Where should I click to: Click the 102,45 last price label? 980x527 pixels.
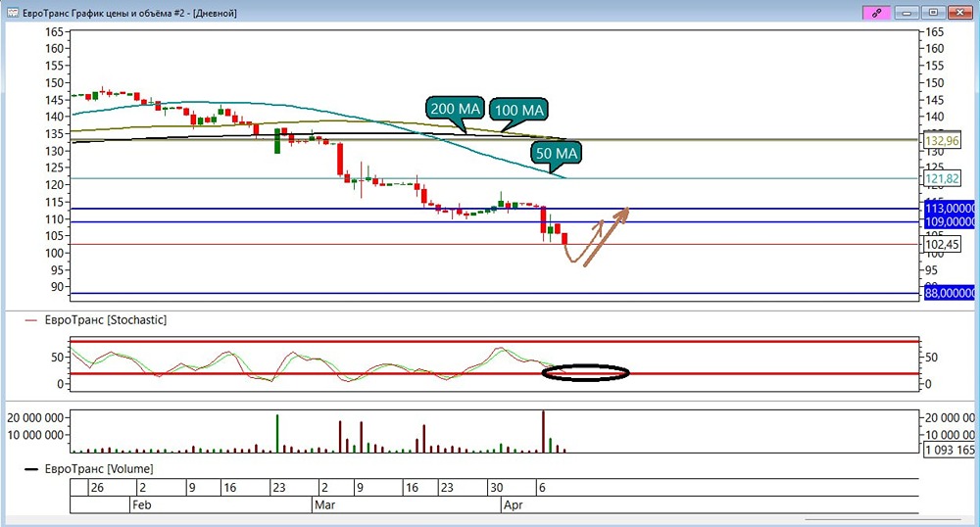click(x=942, y=244)
